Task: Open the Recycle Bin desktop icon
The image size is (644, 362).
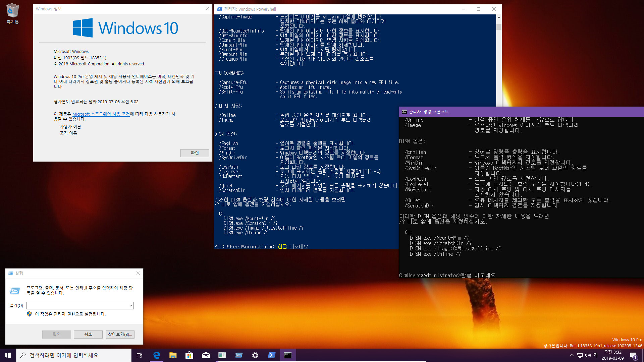Action: 13,13
